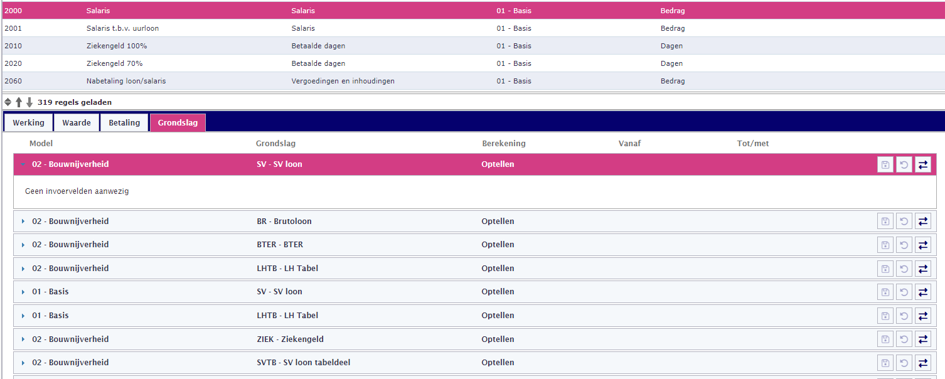Image resolution: width=945 pixels, height=379 pixels.
Task: Click swap arrows icon on SVTB row
Action: point(922,363)
